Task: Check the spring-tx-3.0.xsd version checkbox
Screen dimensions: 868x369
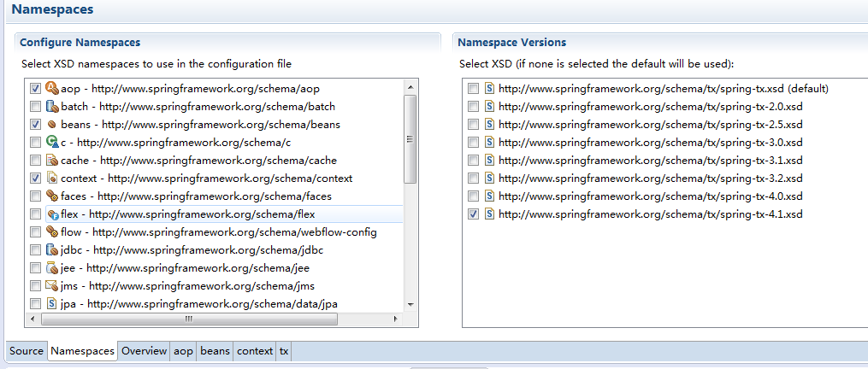Action: 473,142
